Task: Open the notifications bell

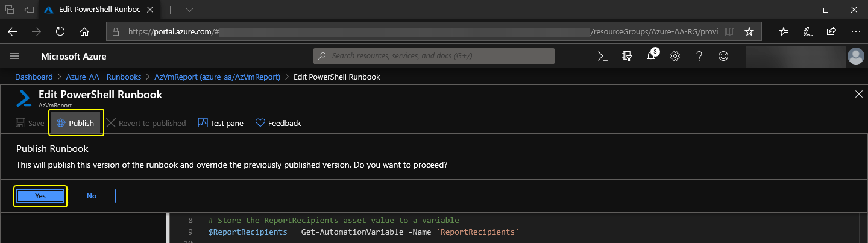Action: pos(651,56)
